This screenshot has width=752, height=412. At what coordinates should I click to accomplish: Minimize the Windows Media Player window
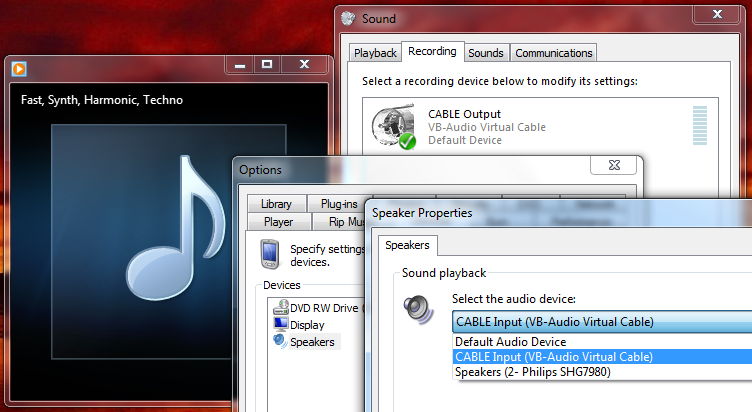(239, 65)
